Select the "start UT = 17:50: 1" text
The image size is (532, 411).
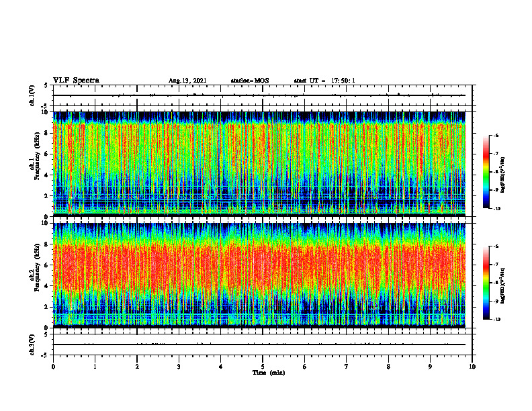tap(324, 81)
